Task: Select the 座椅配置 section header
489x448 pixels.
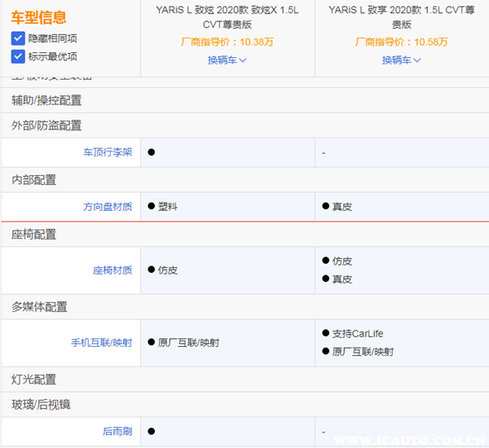Action: click(x=33, y=234)
